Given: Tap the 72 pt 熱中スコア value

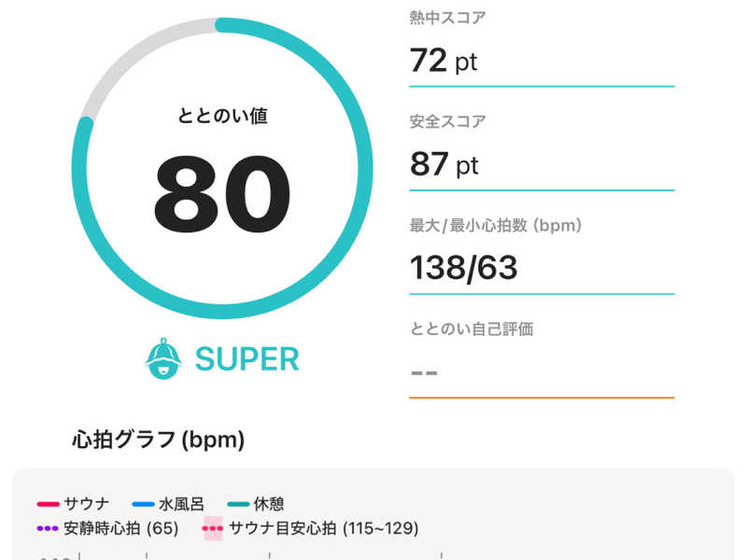Looking at the screenshot, I should (444, 61).
